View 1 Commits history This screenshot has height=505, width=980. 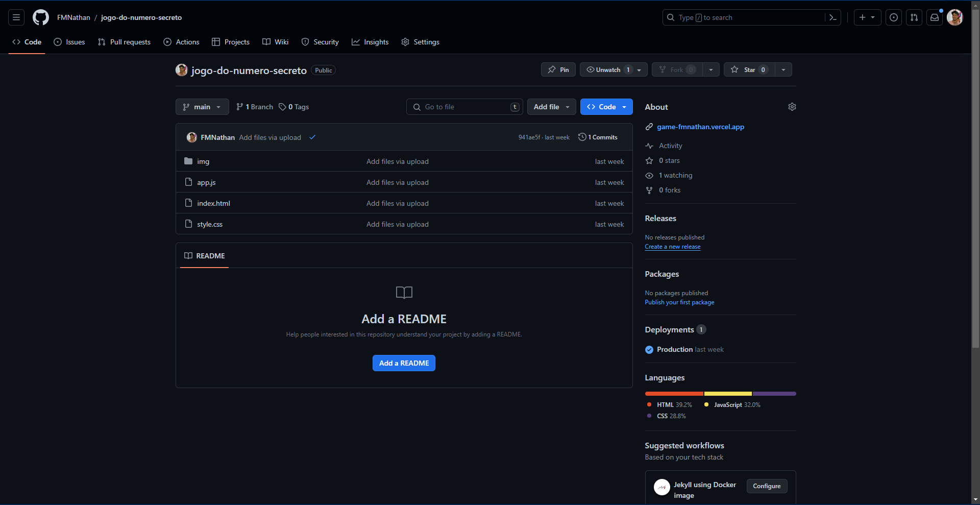click(x=598, y=137)
